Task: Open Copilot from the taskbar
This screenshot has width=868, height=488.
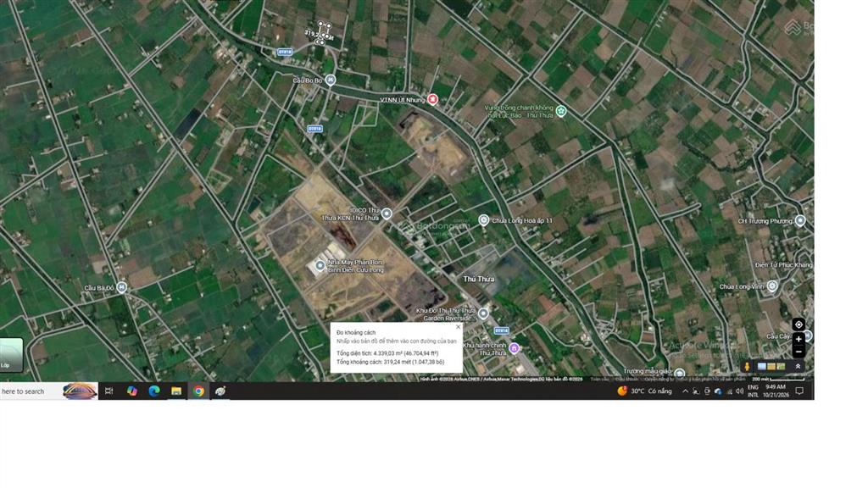Action: [x=131, y=391]
